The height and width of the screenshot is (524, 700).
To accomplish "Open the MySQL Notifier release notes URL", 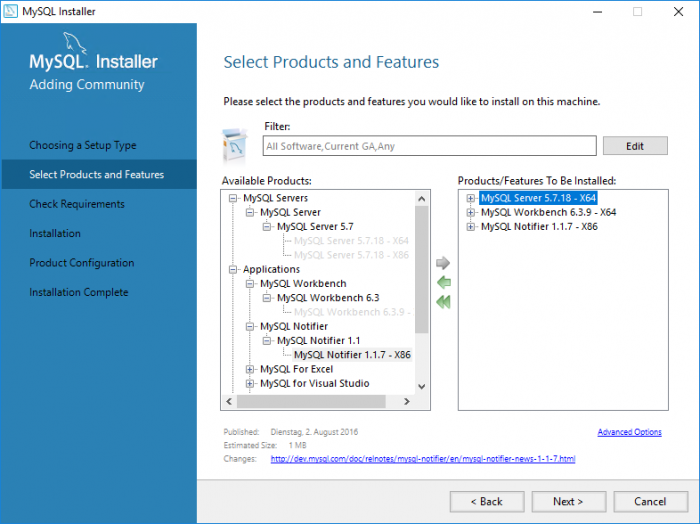I will click(x=422, y=459).
